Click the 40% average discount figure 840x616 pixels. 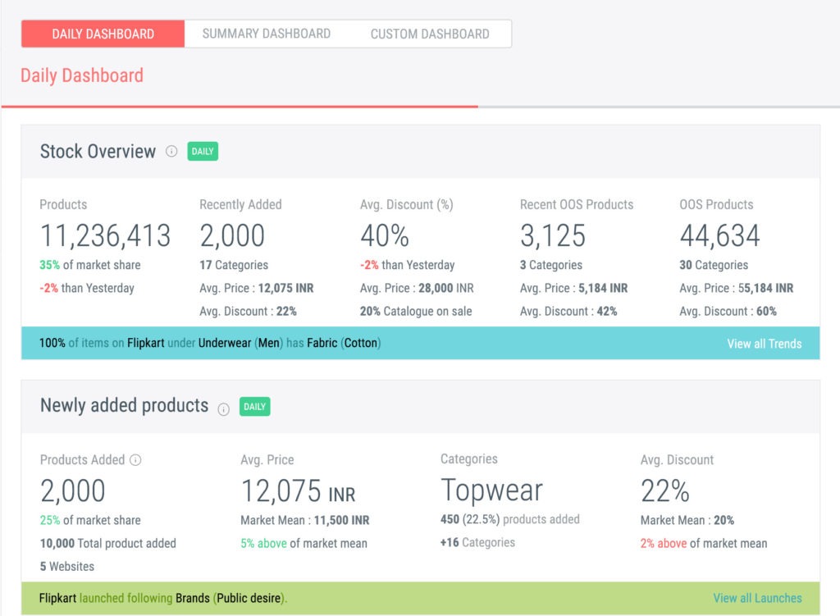(384, 236)
